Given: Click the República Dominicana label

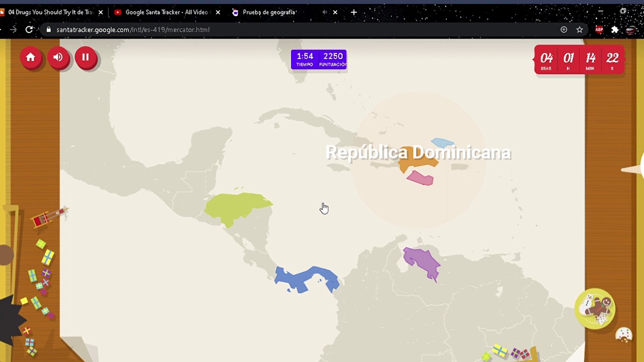Looking at the screenshot, I should coord(419,152).
